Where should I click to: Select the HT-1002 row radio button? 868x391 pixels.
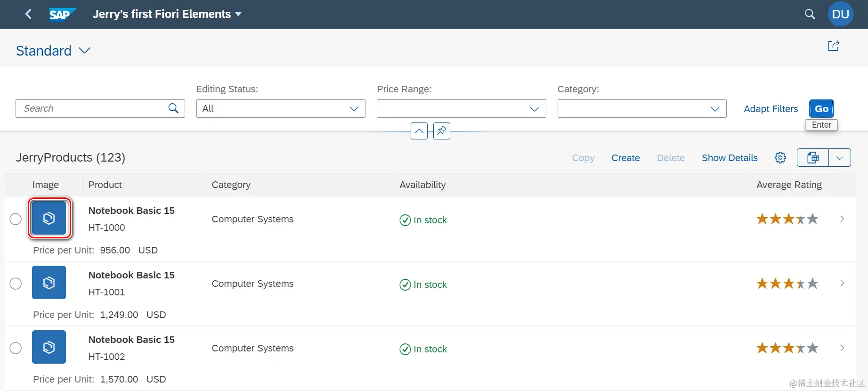click(x=16, y=348)
